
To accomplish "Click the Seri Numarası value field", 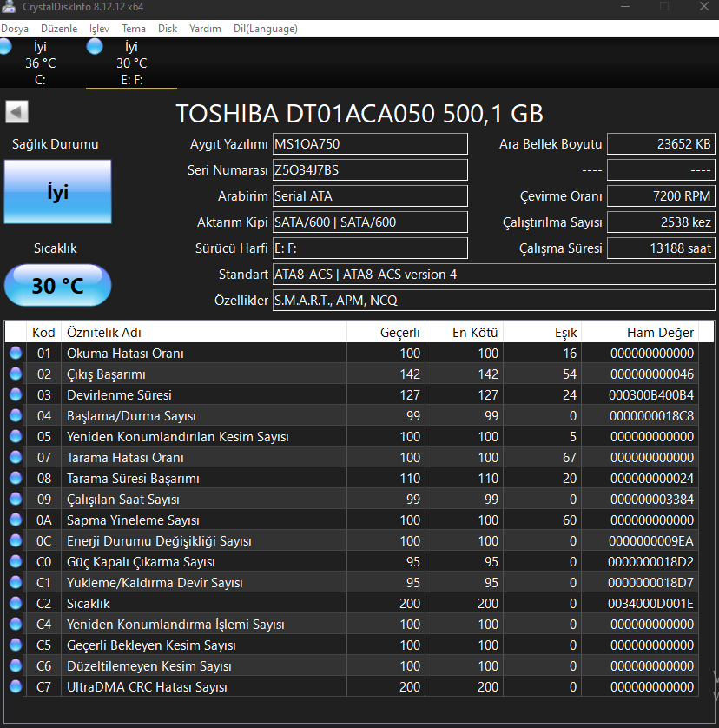I will click(x=370, y=170).
